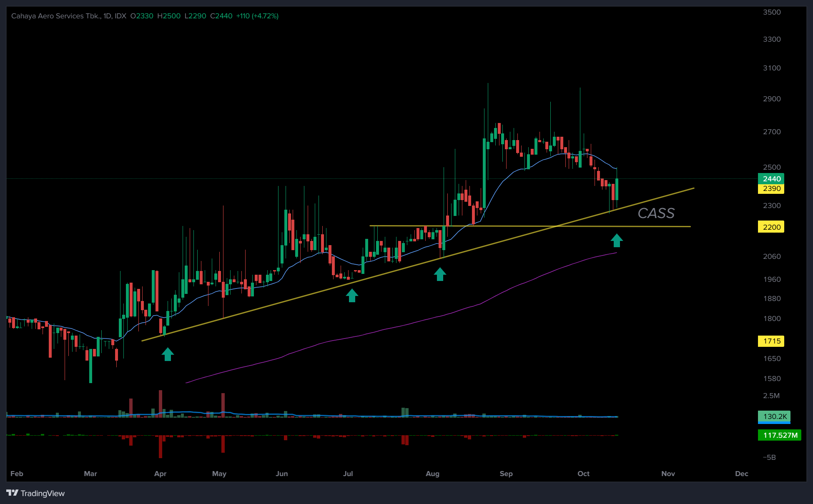Click the green arrow near July trendline touch
This screenshot has height=504, width=813.
tap(352, 295)
